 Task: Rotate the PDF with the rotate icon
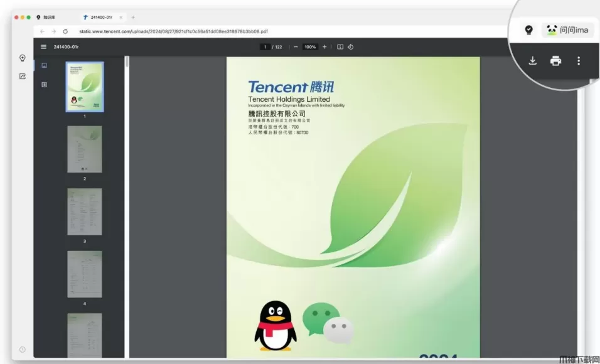(x=350, y=46)
